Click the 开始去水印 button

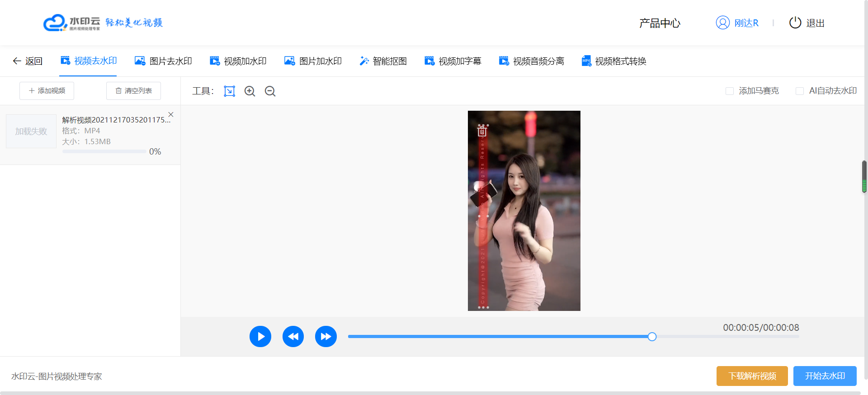(x=825, y=376)
